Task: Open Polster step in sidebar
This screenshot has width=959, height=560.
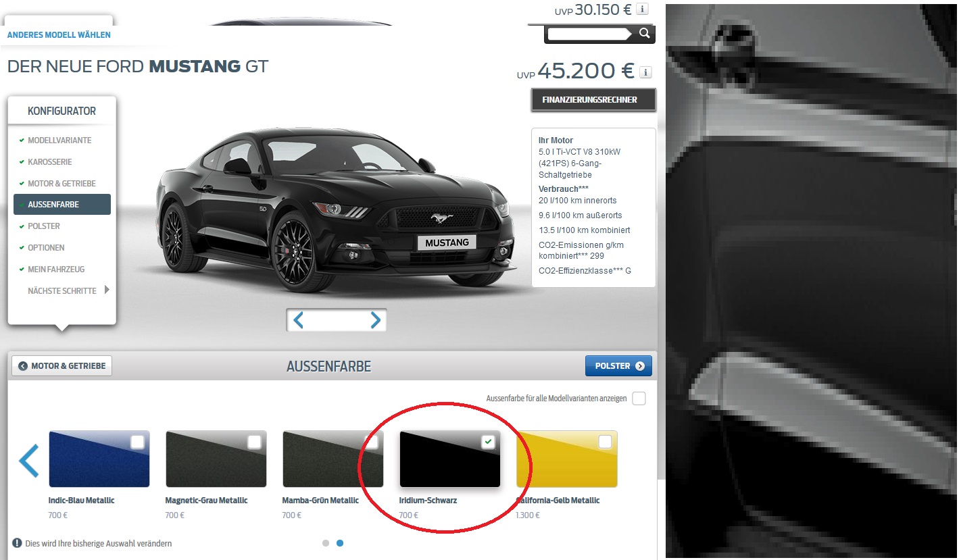Action: (44, 226)
